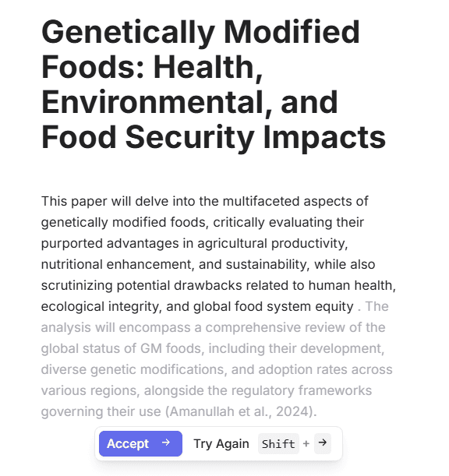
Task: Place cursor in the document title heading
Action: point(214,84)
